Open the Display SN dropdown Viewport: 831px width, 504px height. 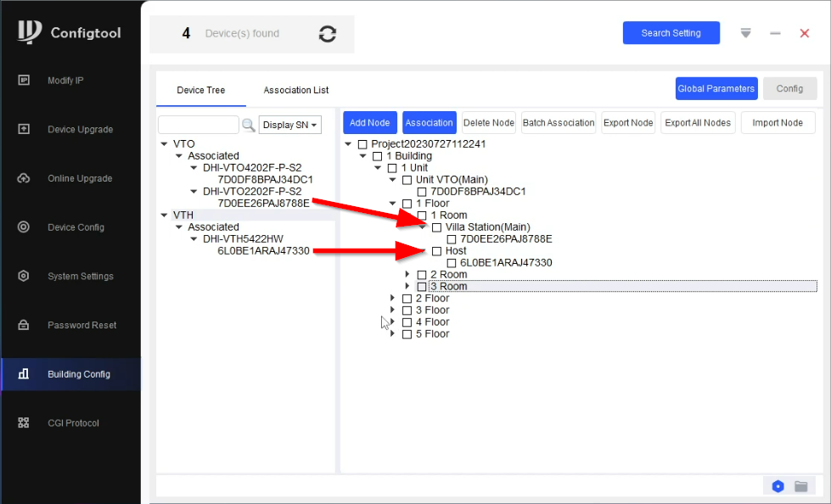coord(290,125)
